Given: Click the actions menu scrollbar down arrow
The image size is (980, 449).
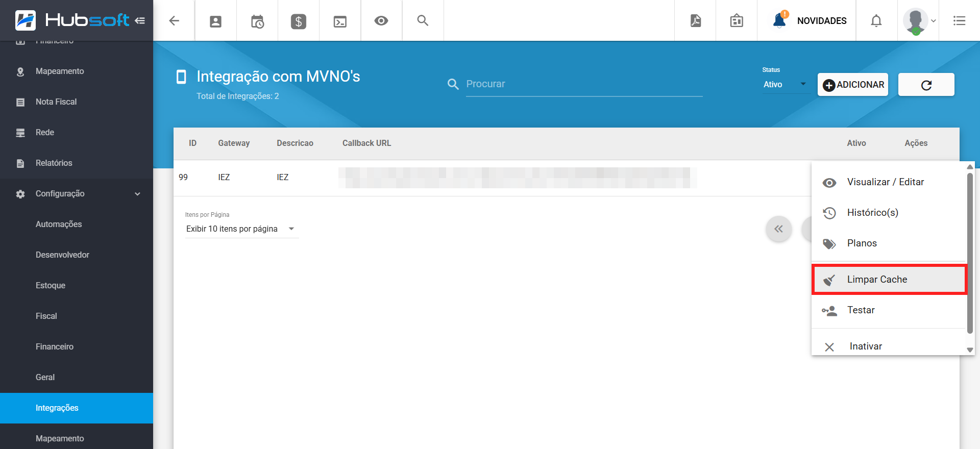Looking at the screenshot, I should (x=970, y=350).
